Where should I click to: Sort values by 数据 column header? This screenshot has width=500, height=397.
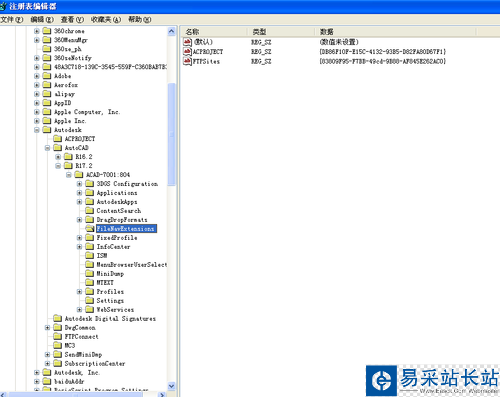395,32
